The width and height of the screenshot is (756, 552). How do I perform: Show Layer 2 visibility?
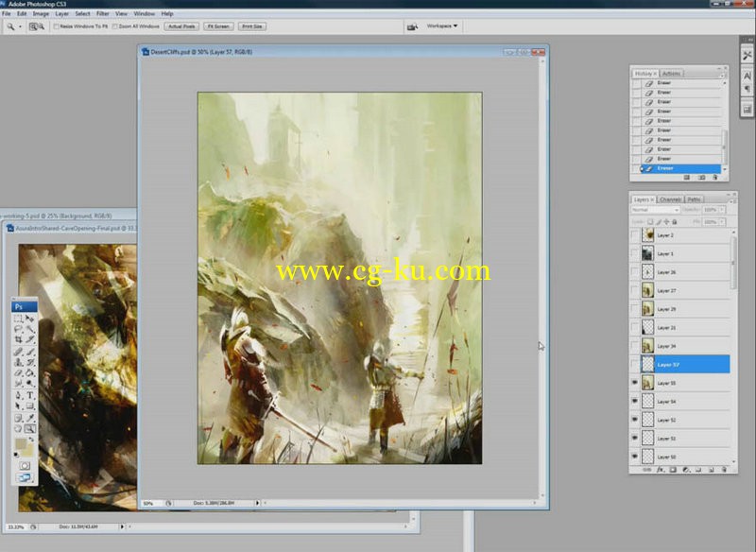635,235
